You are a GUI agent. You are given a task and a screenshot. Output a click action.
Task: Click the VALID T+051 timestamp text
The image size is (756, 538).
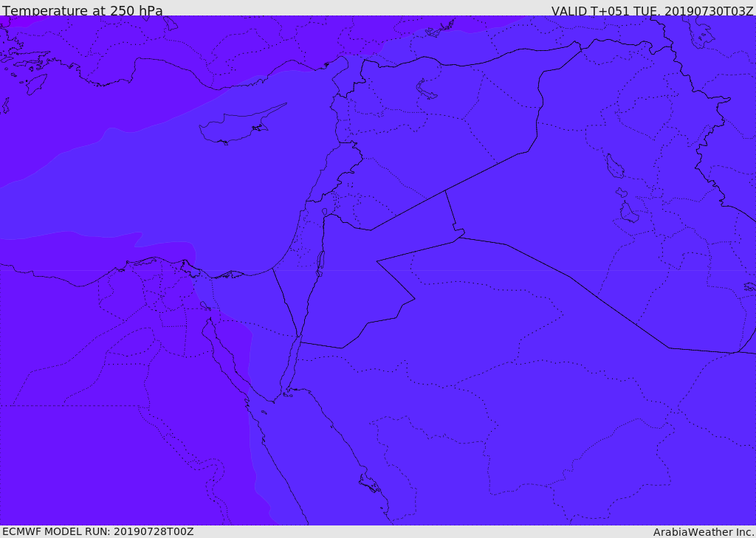click(x=652, y=11)
